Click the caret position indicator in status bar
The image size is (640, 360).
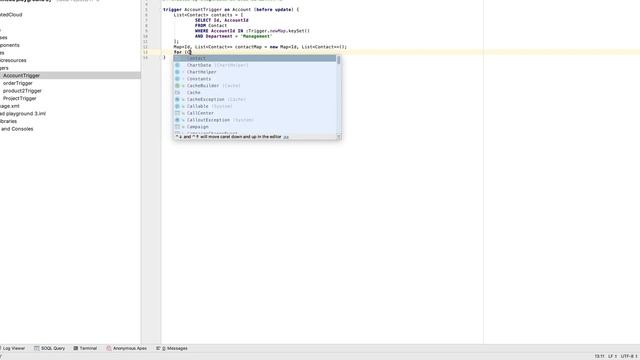point(599,356)
